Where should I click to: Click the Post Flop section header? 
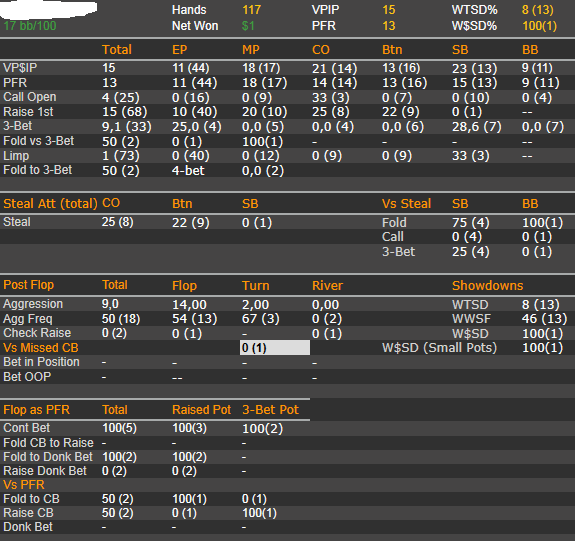29,285
